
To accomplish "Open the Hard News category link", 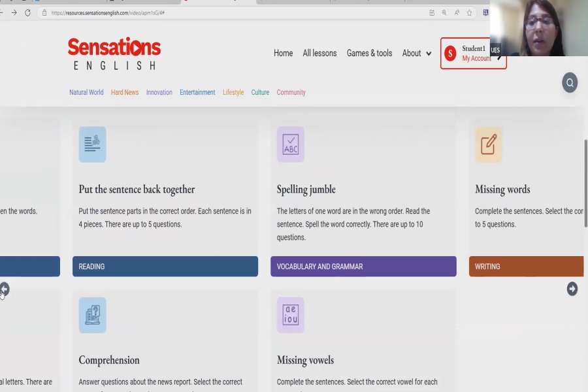I will (125, 92).
